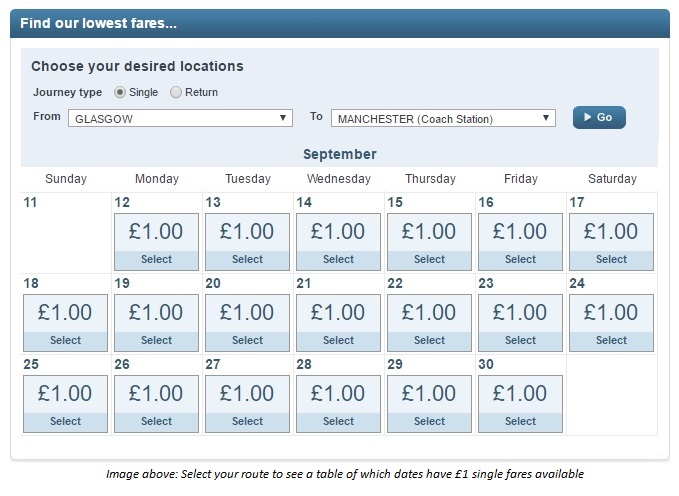Select Friday 16 September fare
The height and width of the screenshot is (496, 679).
520,242
